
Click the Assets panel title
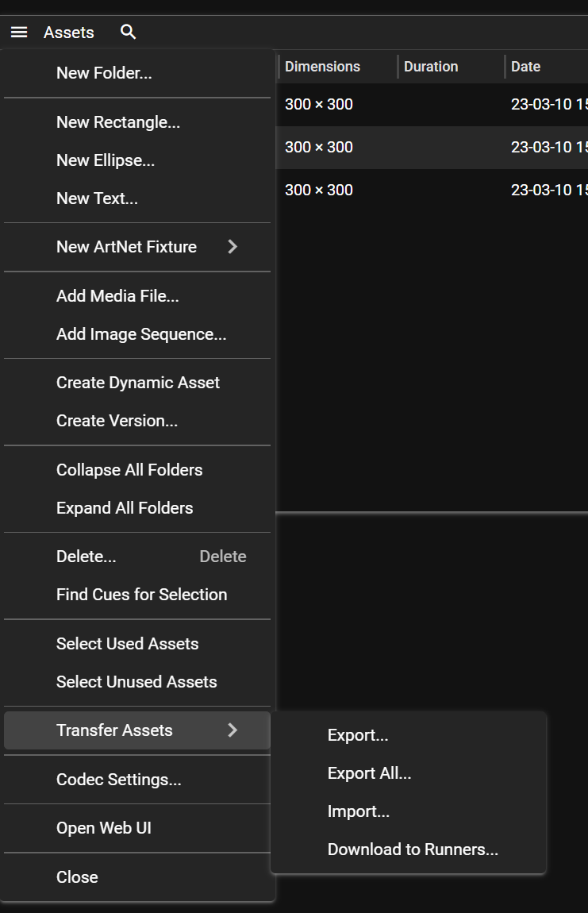click(69, 33)
